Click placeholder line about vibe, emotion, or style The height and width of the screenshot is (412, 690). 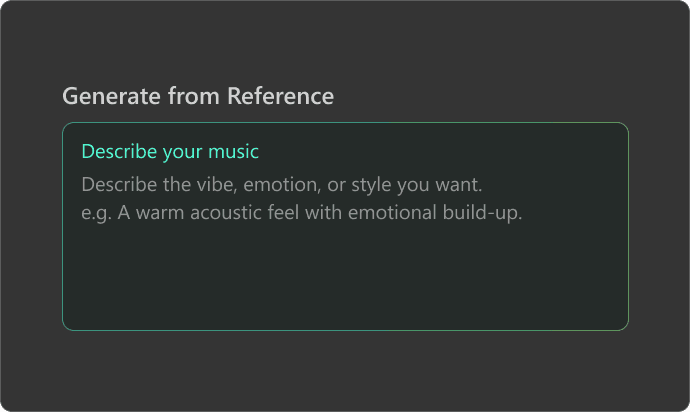282,184
